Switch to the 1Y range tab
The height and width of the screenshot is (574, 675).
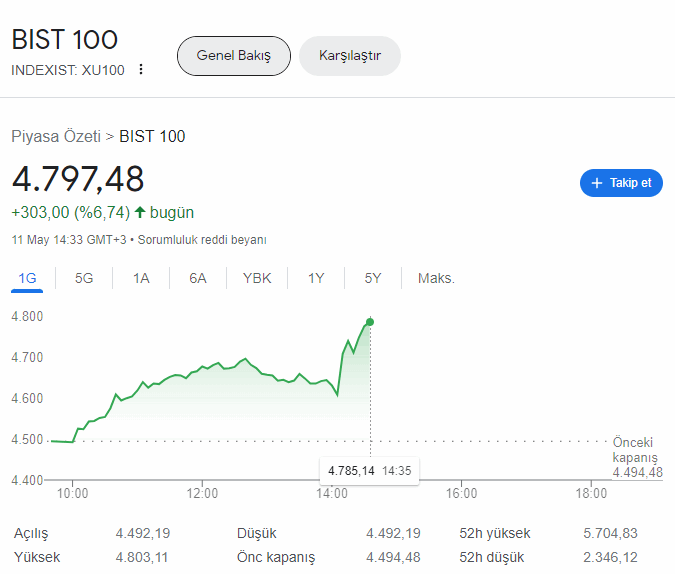(x=316, y=278)
